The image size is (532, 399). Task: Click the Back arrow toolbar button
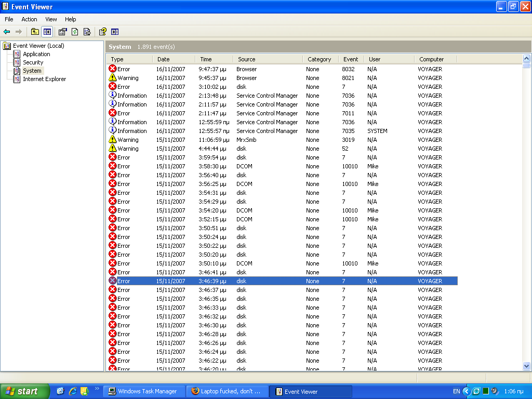point(7,32)
